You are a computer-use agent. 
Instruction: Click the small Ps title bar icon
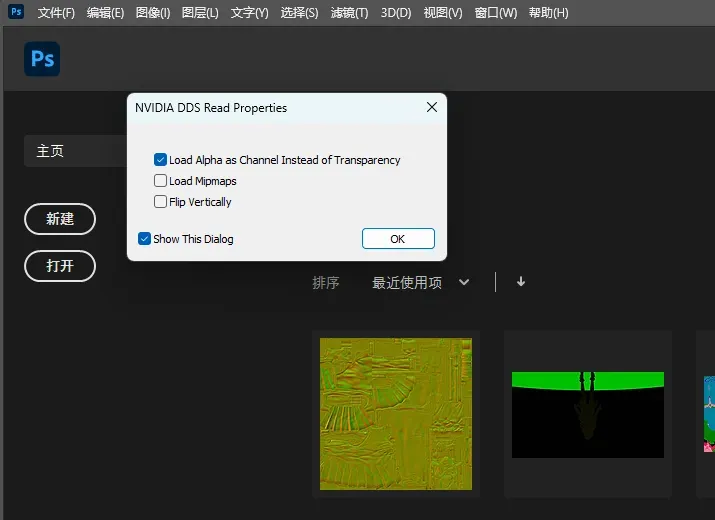(16, 12)
